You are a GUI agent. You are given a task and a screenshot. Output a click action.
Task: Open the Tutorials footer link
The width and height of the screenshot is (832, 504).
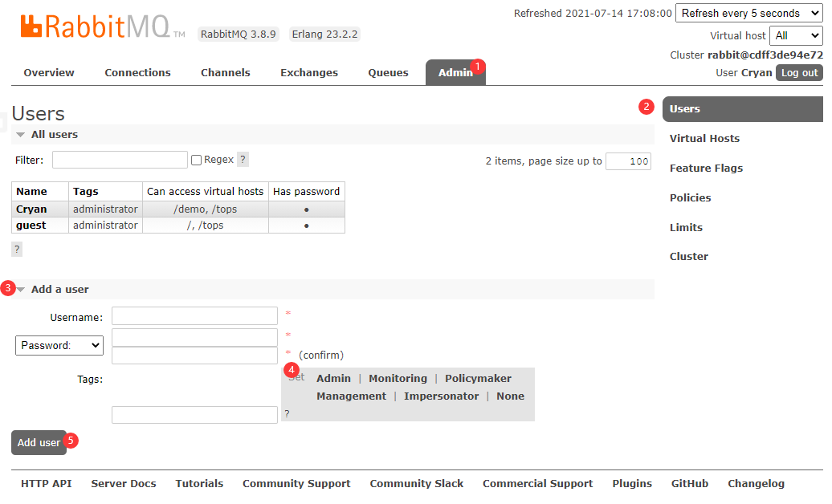pyautogui.click(x=199, y=484)
